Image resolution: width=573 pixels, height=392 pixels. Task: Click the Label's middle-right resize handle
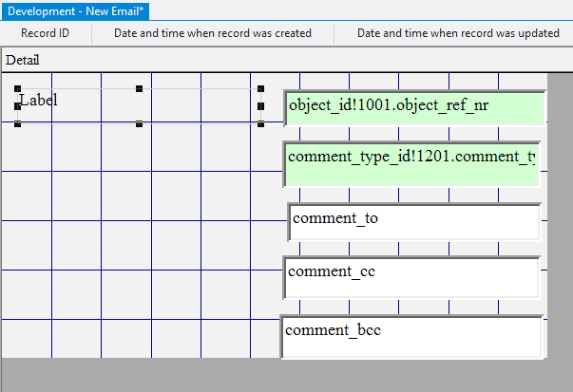tap(260, 106)
